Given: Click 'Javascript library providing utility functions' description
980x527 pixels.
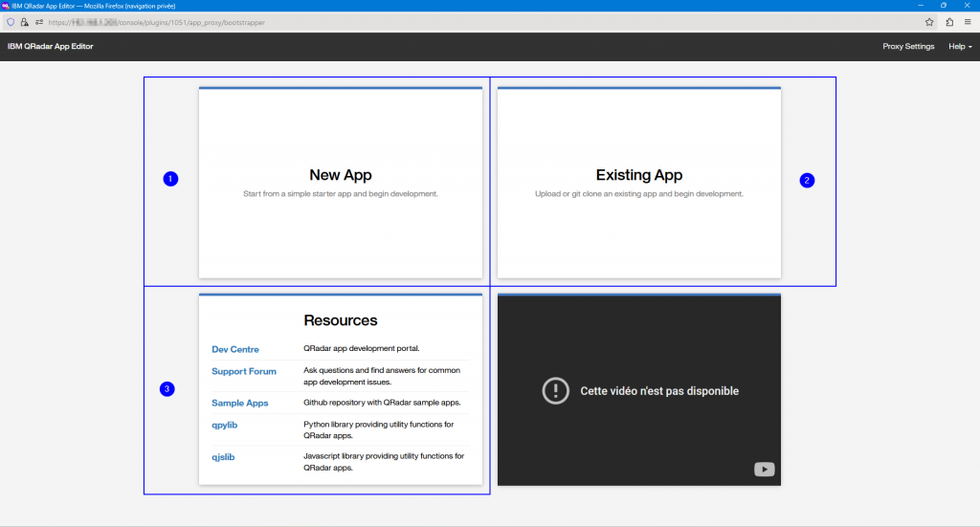Looking at the screenshot, I should tap(384, 461).
